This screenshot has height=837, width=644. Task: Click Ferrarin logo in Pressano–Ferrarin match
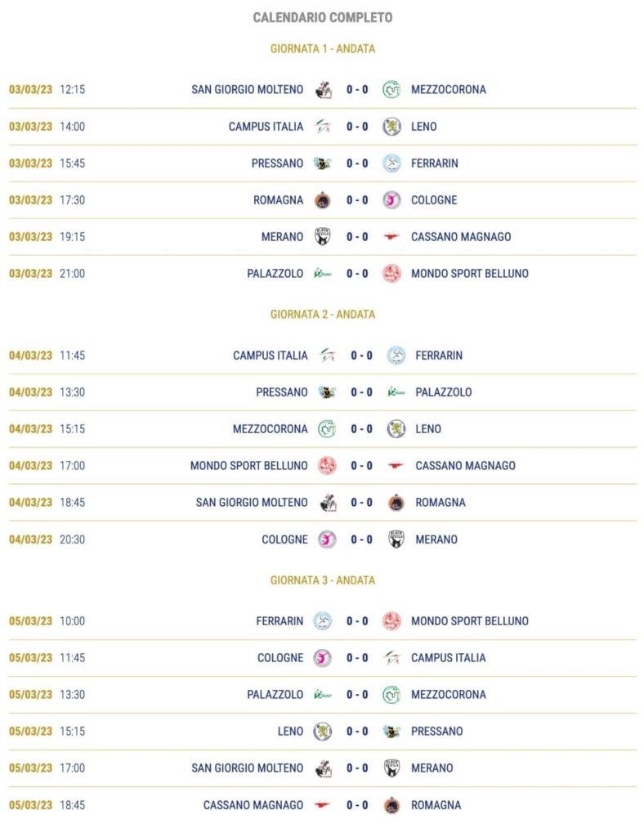391,163
